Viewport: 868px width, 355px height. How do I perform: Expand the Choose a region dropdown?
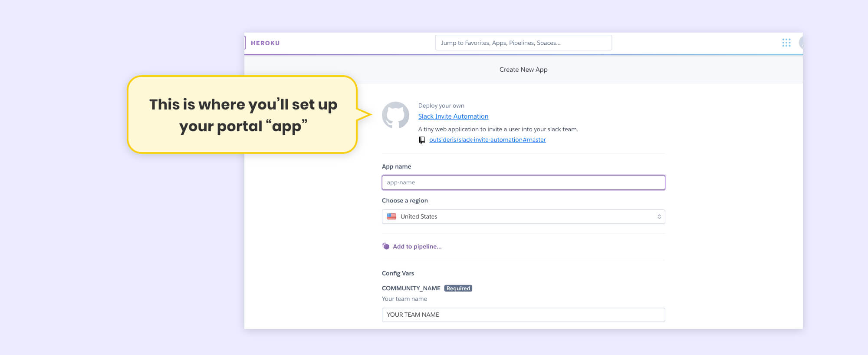coord(523,216)
